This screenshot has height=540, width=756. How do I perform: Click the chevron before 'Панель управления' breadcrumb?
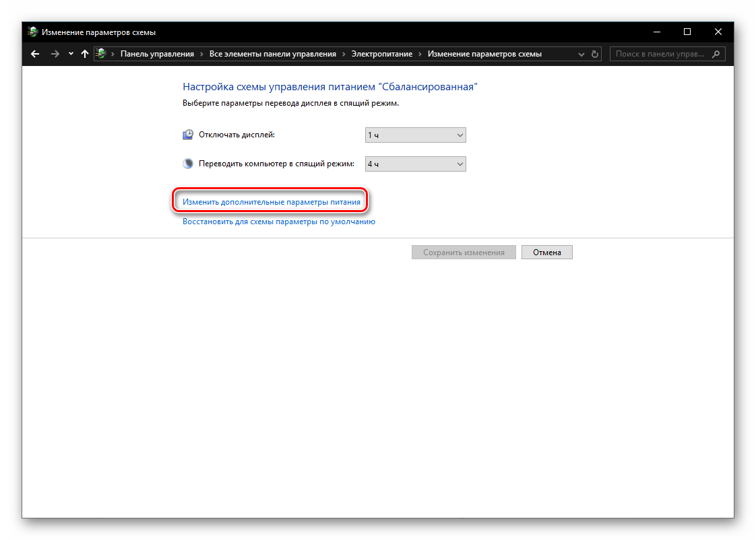pyautogui.click(x=113, y=54)
